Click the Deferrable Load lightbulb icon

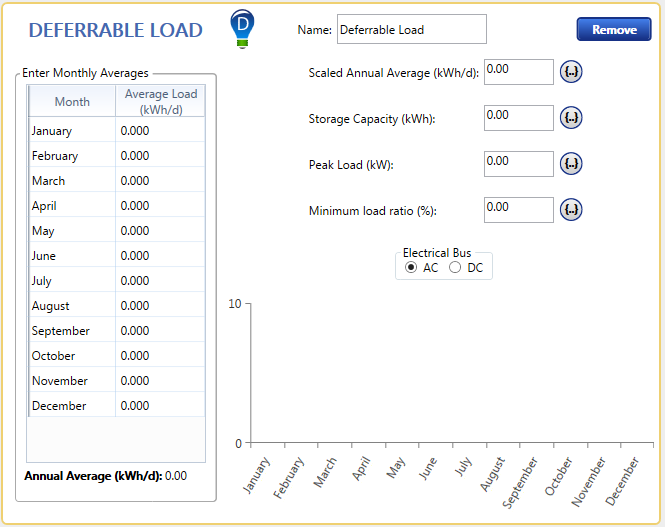coord(241,28)
